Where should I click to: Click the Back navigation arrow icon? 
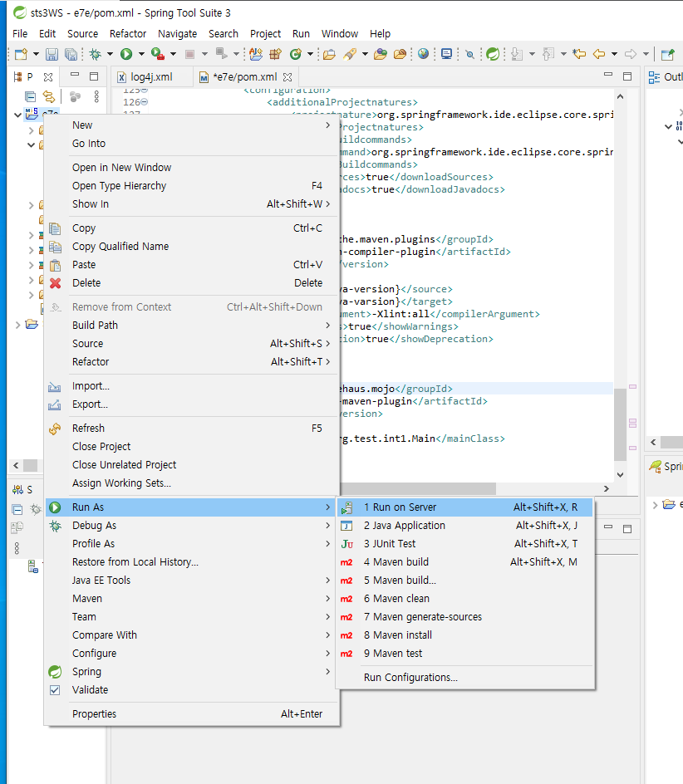tap(599, 54)
